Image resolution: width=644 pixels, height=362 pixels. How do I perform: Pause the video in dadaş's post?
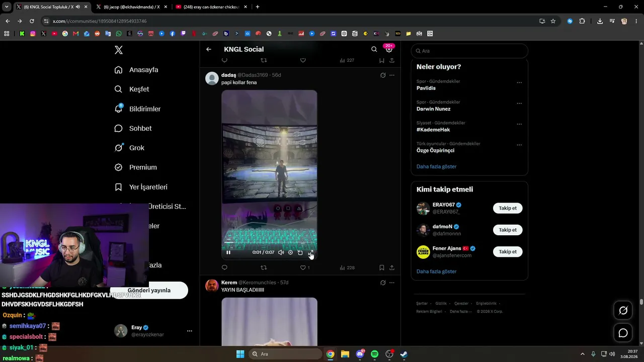pos(228,252)
